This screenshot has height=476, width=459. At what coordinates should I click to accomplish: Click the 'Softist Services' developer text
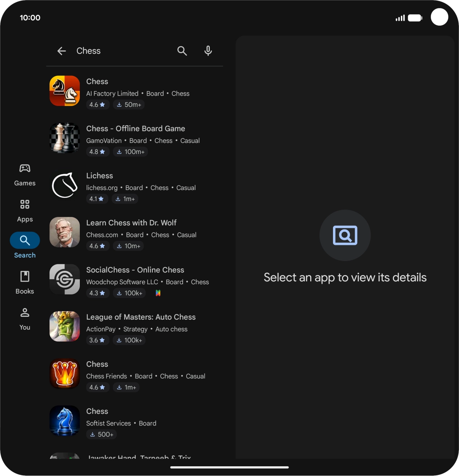(x=108, y=423)
